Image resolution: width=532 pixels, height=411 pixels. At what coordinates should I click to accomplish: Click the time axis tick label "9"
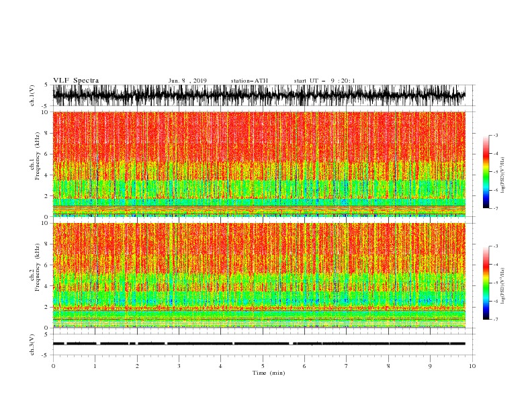point(430,366)
